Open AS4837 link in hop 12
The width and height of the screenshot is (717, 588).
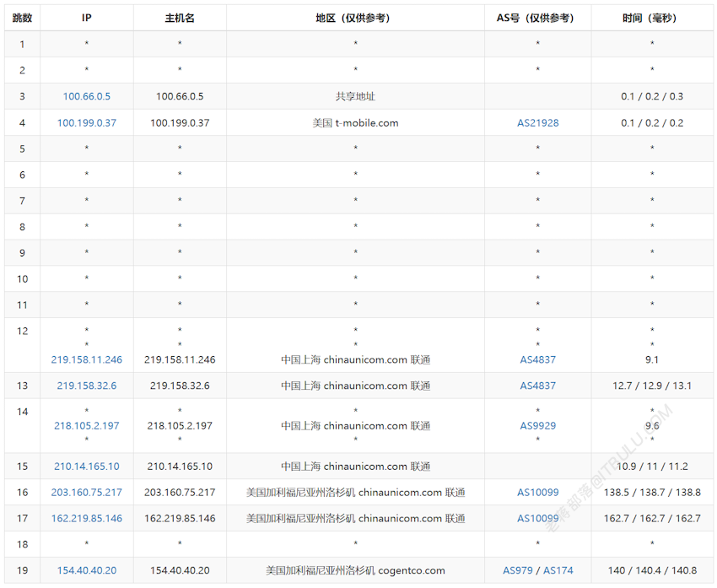[538, 360]
